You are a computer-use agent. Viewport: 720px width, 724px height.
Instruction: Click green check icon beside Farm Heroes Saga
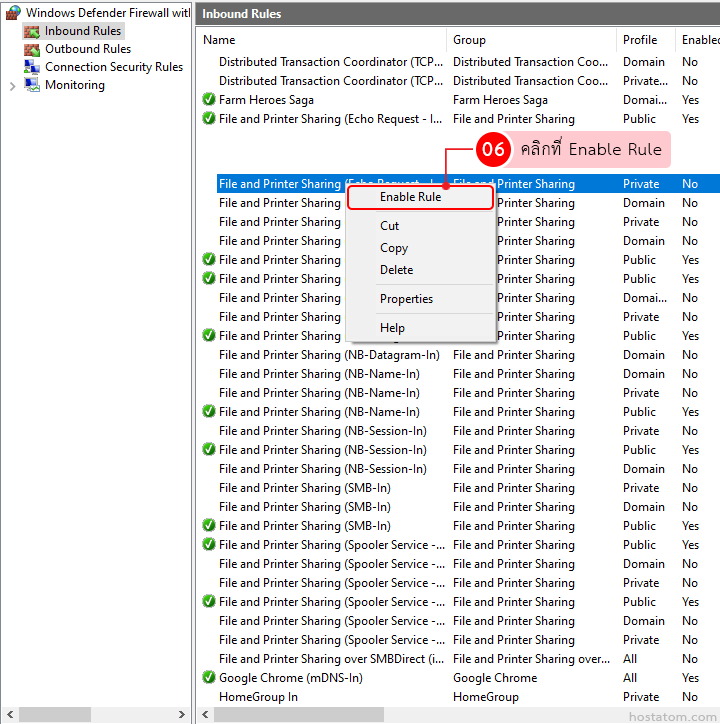pyautogui.click(x=209, y=100)
